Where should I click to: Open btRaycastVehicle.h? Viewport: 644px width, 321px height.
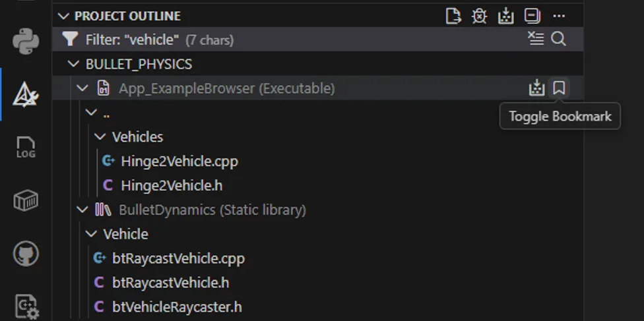coord(170,282)
